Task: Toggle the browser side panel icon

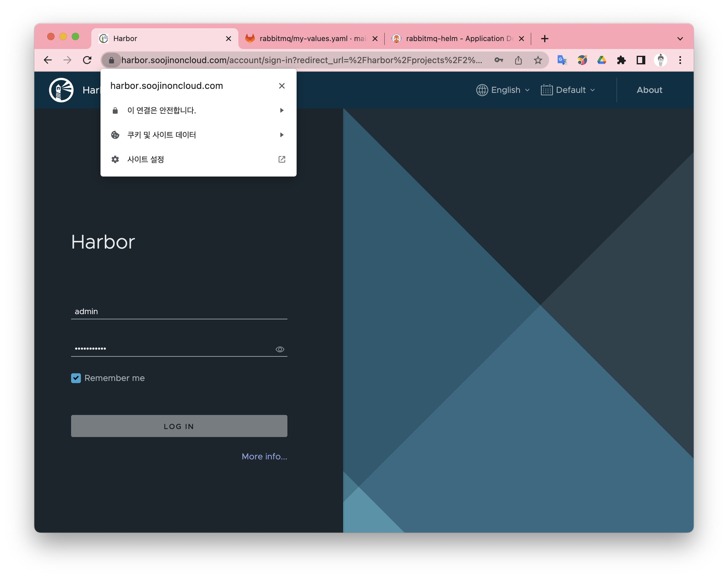Action: (x=641, y=60)
